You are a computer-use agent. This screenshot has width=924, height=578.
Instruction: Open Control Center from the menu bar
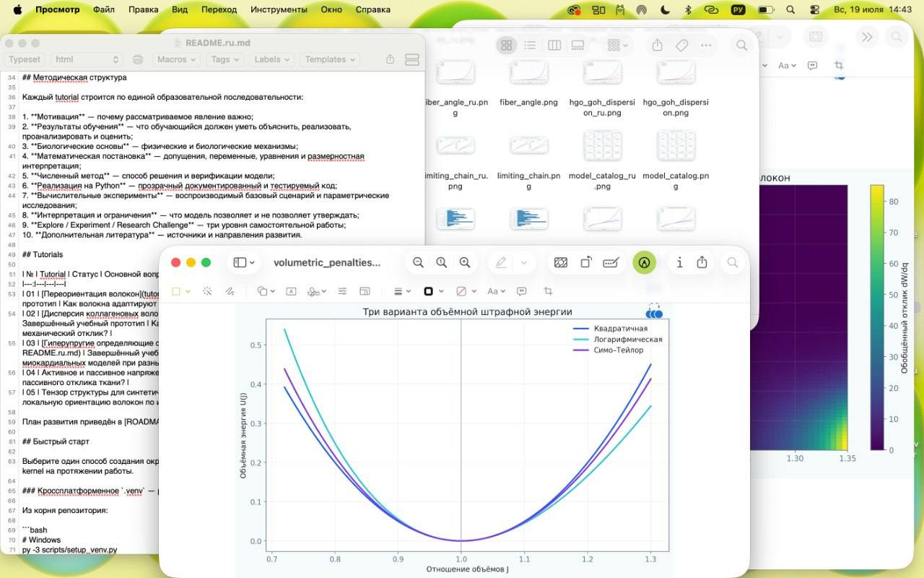point(815,9)
